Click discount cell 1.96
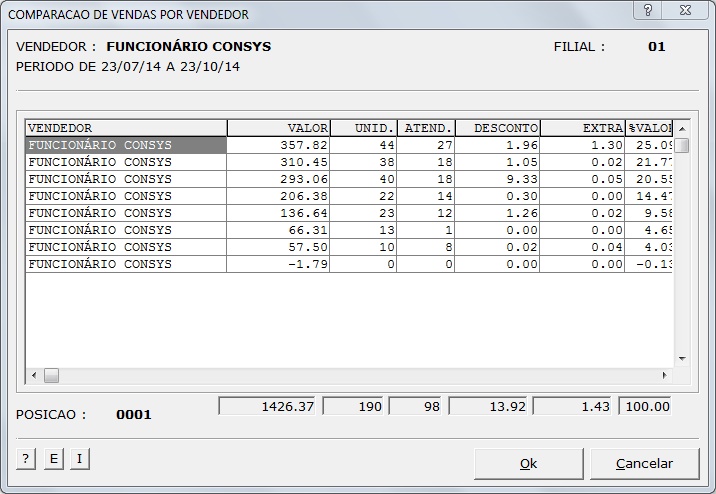Image resolution: width=716 pixels, height=494 pixels. pos(497,145)
